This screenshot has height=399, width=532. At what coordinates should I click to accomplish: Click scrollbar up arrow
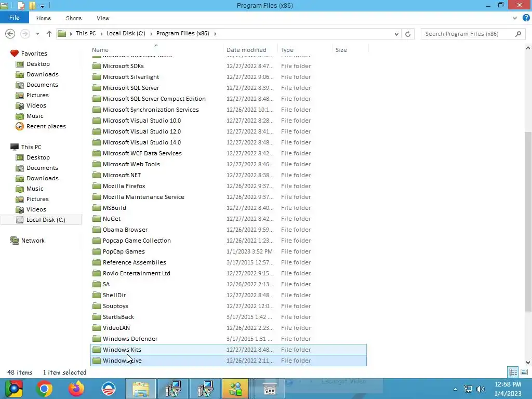528,48
